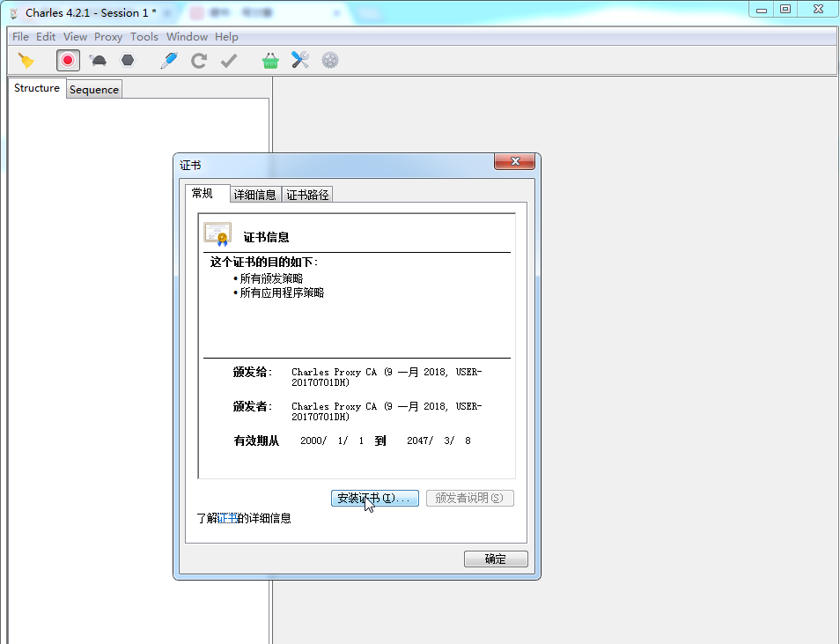Switch to the 详细信息 tab
840x644 pixels.
[x=254, y=194]
